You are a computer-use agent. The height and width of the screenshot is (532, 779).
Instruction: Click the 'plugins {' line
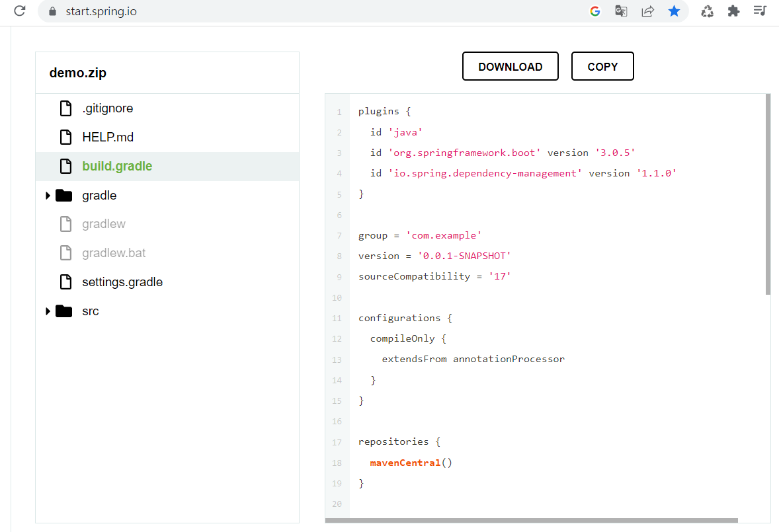[x=384, y=111]
